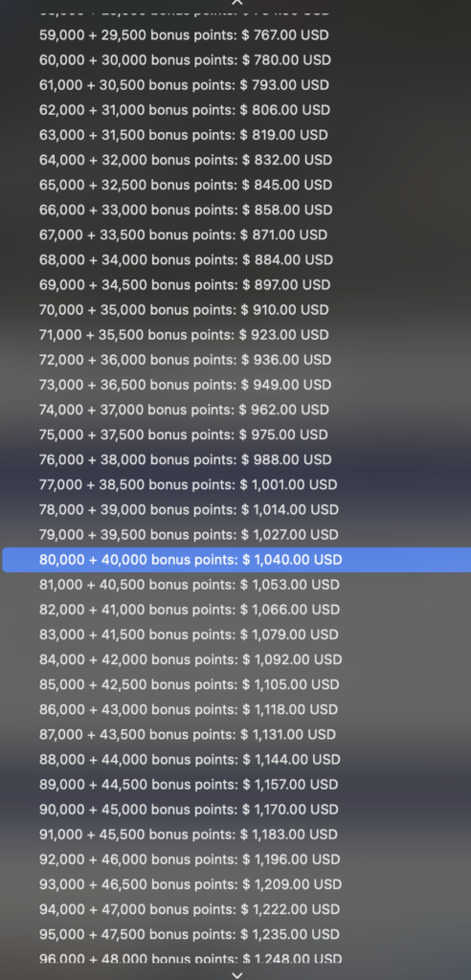Select 80,000 + 40,000 bonus points option
The image size is (471, 980).
tap(236, 559)
